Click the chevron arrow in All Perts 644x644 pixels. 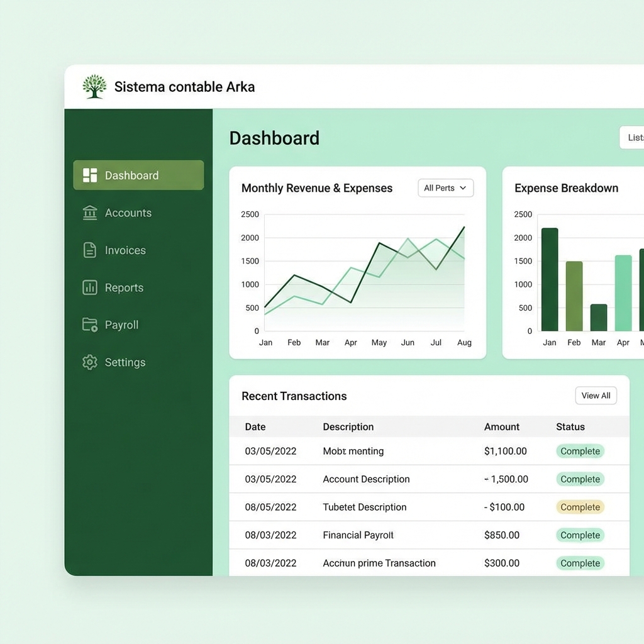[x=463, y=188]
